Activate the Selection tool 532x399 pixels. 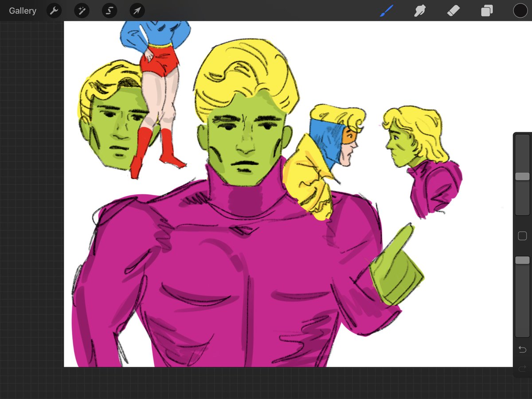point(110,10)
